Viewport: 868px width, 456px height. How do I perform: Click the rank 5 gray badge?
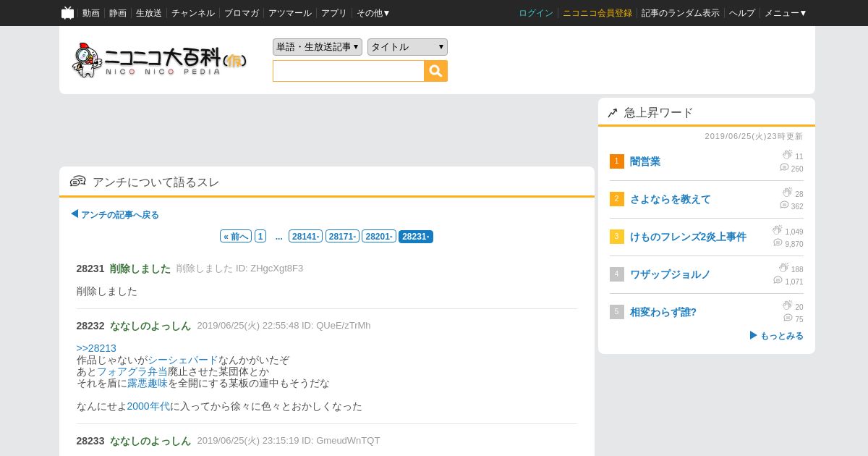[x=617, y=312]
